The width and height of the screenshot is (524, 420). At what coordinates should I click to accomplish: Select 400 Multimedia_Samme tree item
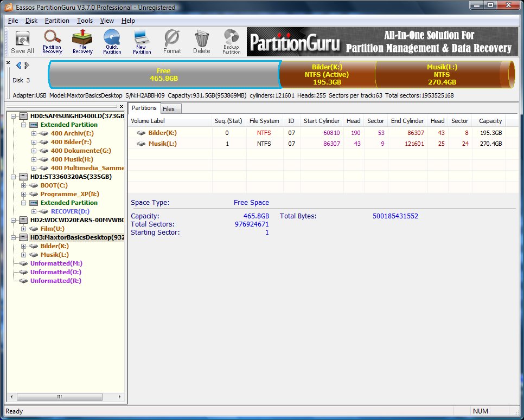pyautogui.click(x=87, y=168)
